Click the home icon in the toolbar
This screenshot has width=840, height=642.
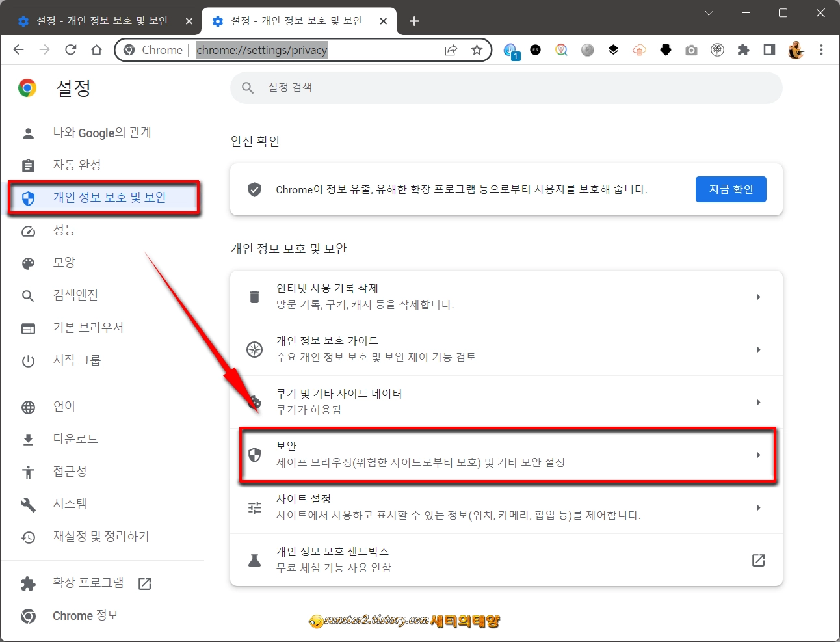pyautogui.click(x=96, y=49)
